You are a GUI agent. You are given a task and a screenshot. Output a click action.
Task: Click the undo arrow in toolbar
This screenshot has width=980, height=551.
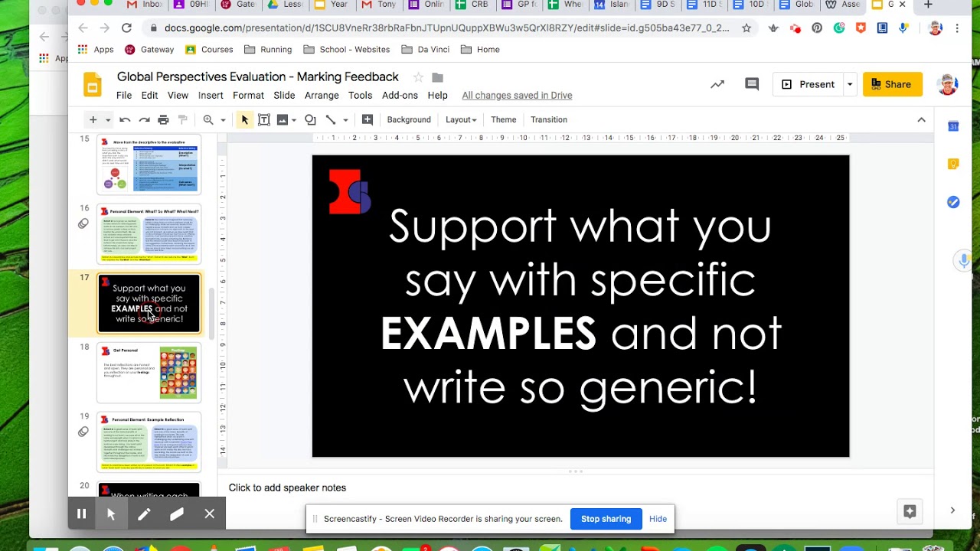point(125,119)
